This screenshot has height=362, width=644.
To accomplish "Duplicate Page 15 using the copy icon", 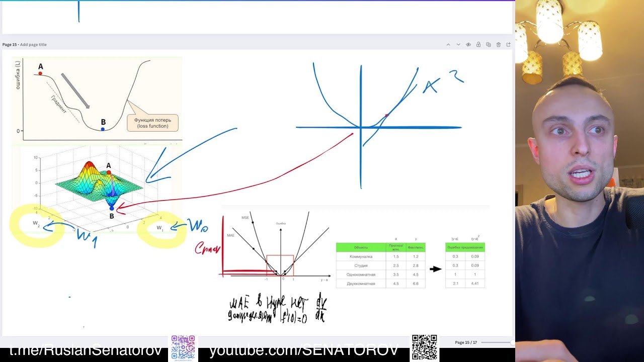I will (x=489, y=45).
